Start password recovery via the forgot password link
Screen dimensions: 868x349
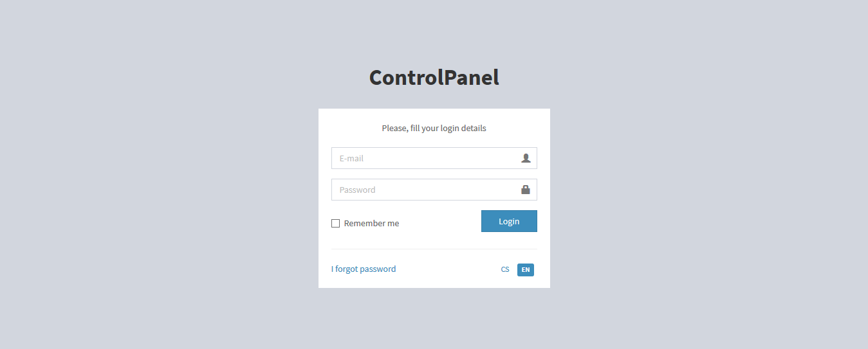(x=364, y=269)
